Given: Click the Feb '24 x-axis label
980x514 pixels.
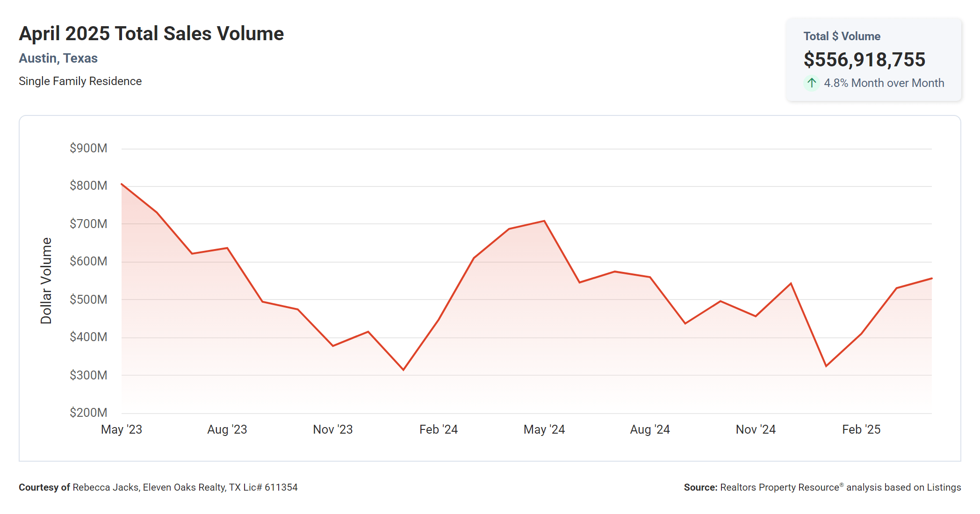Looking at the screenshot, I should (439, 429).
